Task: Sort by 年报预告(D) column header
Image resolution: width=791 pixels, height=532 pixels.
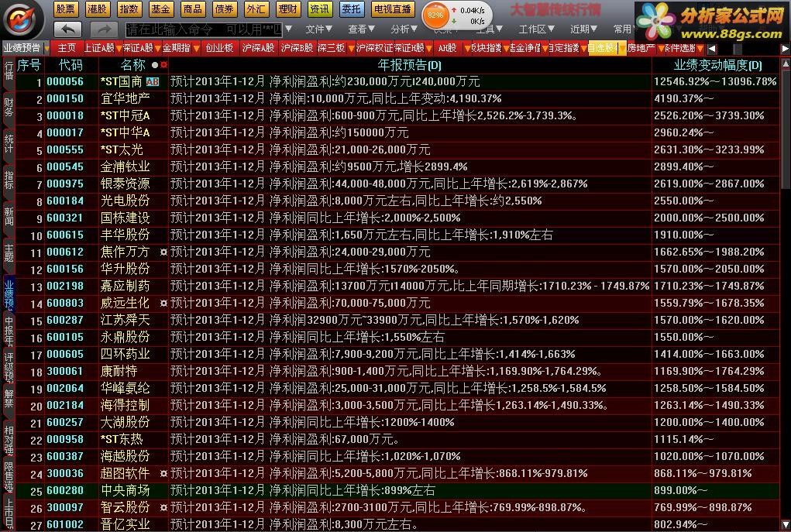Action: click(x=409, y=65)
